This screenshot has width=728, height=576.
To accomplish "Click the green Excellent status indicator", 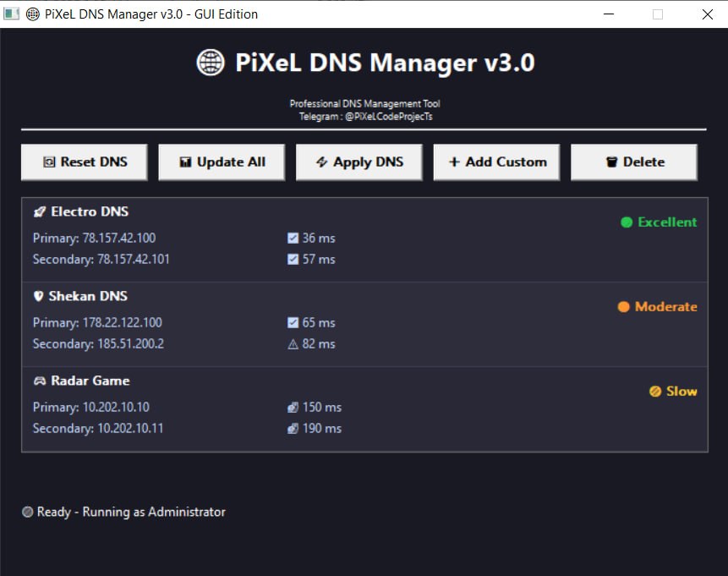I will (x=626, y=222).
